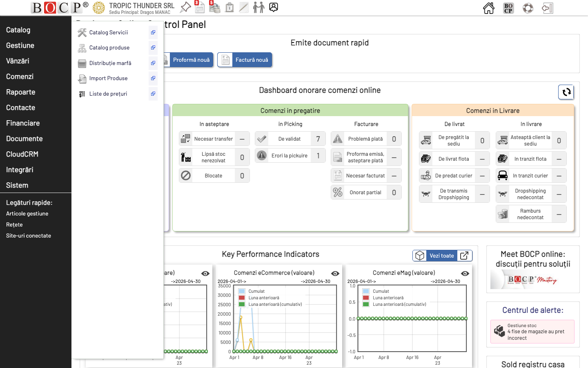
Task: Select Catalog produse from submenu
Action: (109, 48)
